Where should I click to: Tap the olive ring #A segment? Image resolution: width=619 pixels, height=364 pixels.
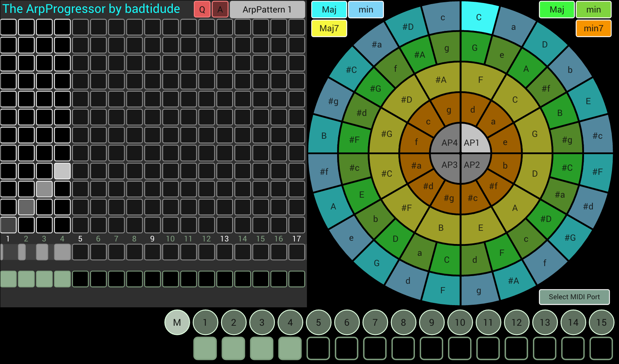[x=441, y=80]
